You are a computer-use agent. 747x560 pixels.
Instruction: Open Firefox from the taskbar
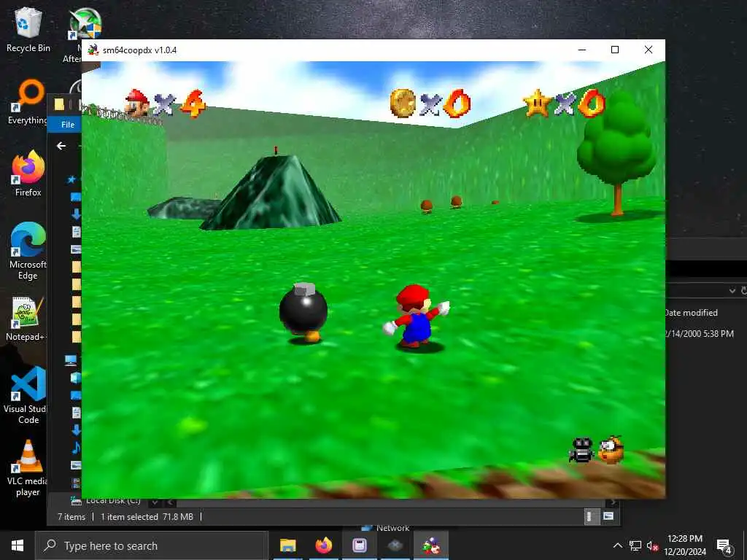click(x=323, y=545)
